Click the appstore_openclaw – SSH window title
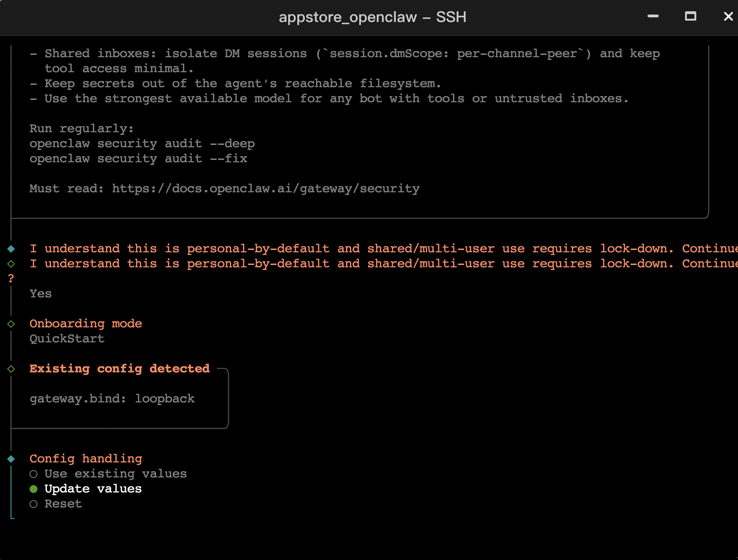The height and width of the screenshot is (560, 738). coord(372,17)
